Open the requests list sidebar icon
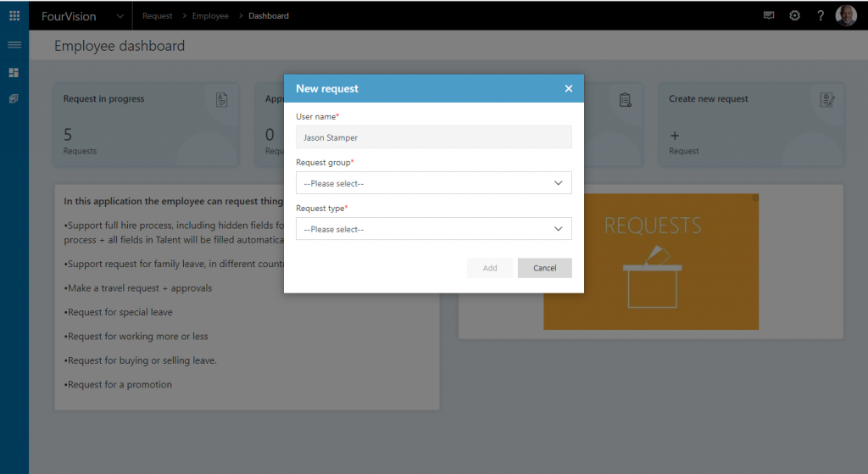The width and height of the screenshot is (868, 474). pyautogui.click(x=14, y=98)
